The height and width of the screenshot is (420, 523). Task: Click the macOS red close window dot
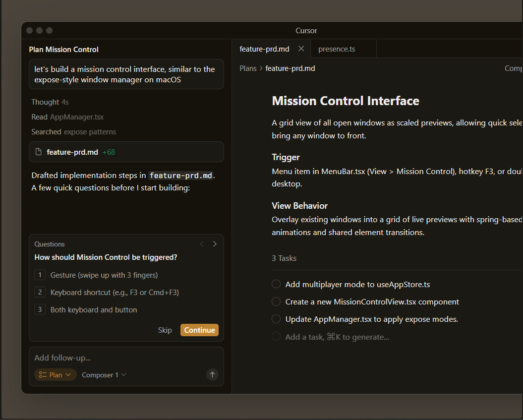coord(30,31)
